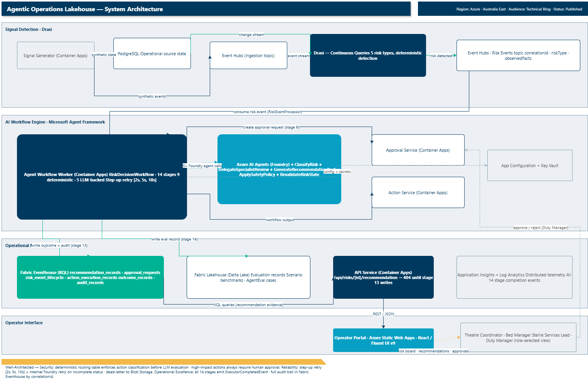Click the Well-Architected footer note text
Viewport: 588px width, 379px height.
pyautogui.click(x=163, y=372)
